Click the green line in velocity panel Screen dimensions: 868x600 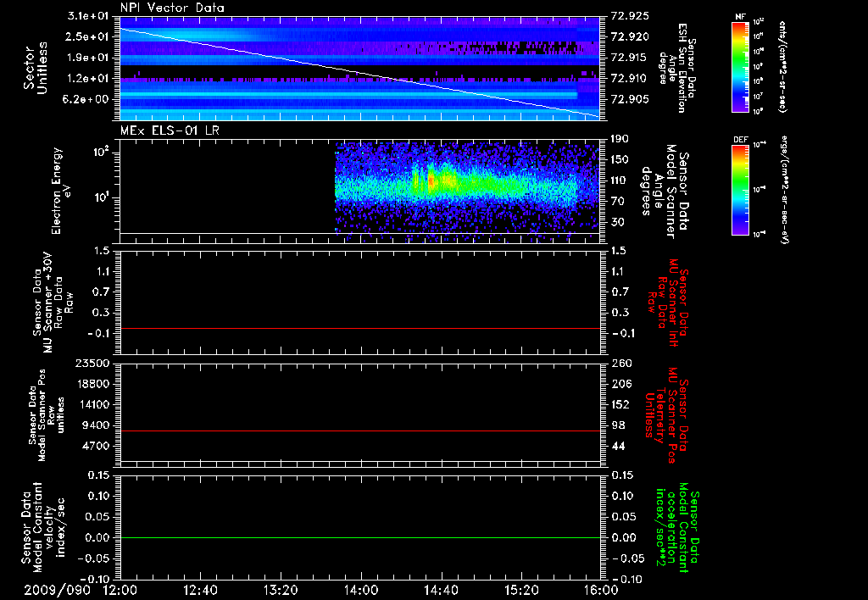click(x=359, y=537)
